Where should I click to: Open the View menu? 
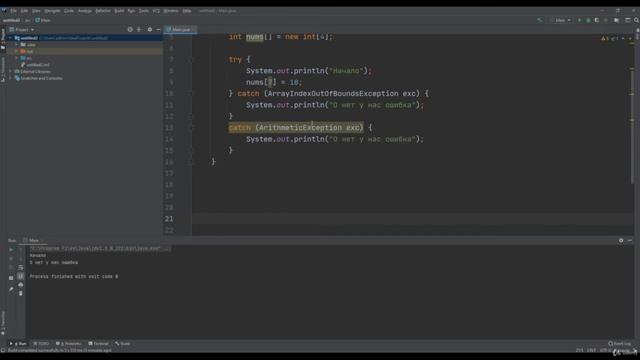pyautogui.click(x=36, y=11)
